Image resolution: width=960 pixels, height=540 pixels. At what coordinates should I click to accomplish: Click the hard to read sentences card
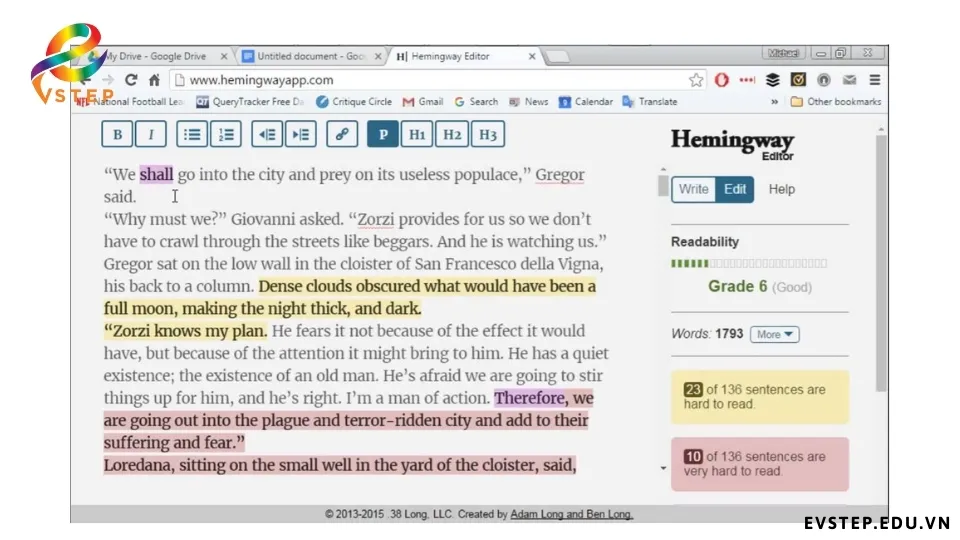[760, 397]
